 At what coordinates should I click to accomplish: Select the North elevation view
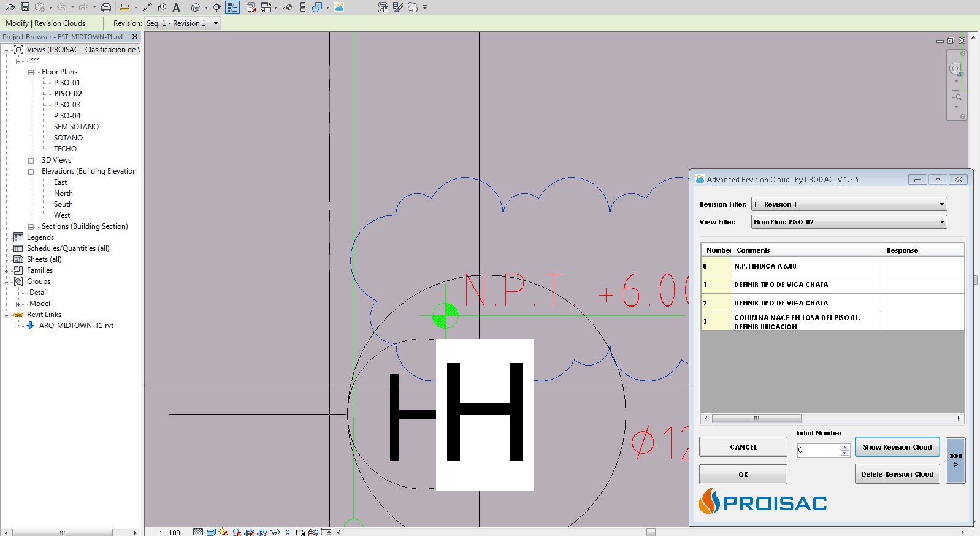(x=63, y=193)
